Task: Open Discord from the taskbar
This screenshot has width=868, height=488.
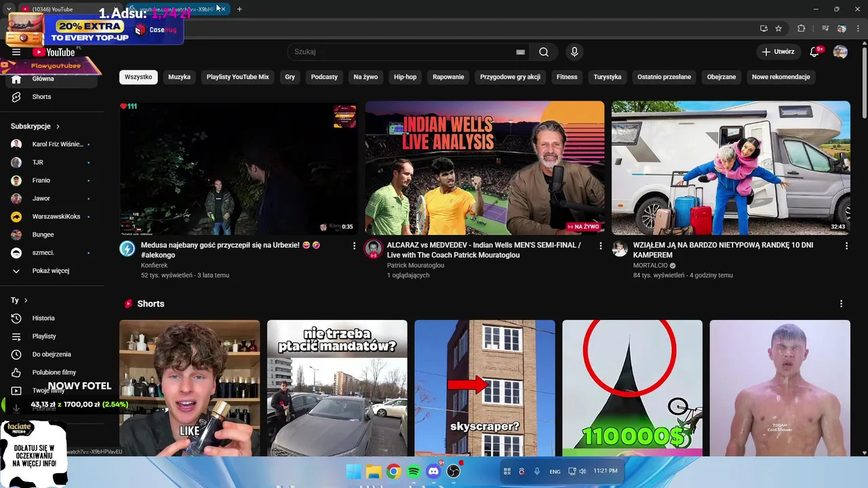Action: pos(433,472)
